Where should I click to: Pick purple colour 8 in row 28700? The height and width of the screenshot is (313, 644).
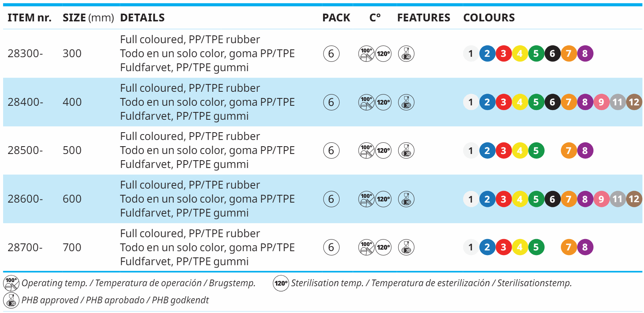[585, 247]
